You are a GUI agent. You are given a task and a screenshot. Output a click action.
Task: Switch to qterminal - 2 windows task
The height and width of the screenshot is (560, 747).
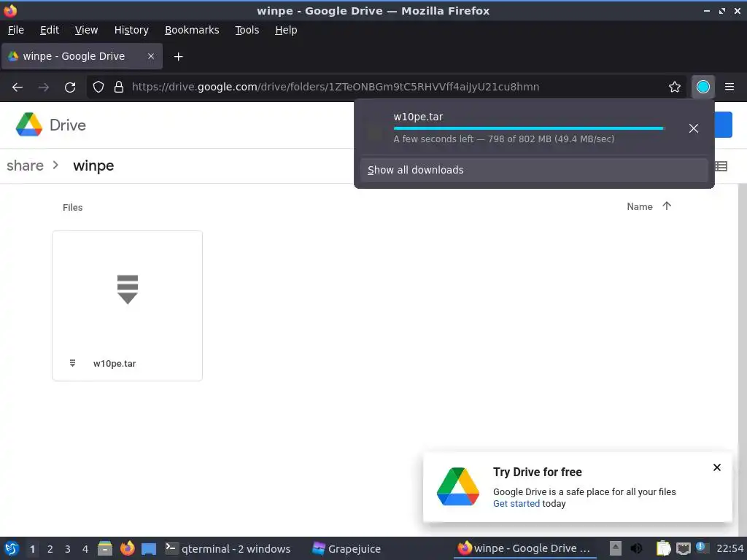click(x=228, y=548)
